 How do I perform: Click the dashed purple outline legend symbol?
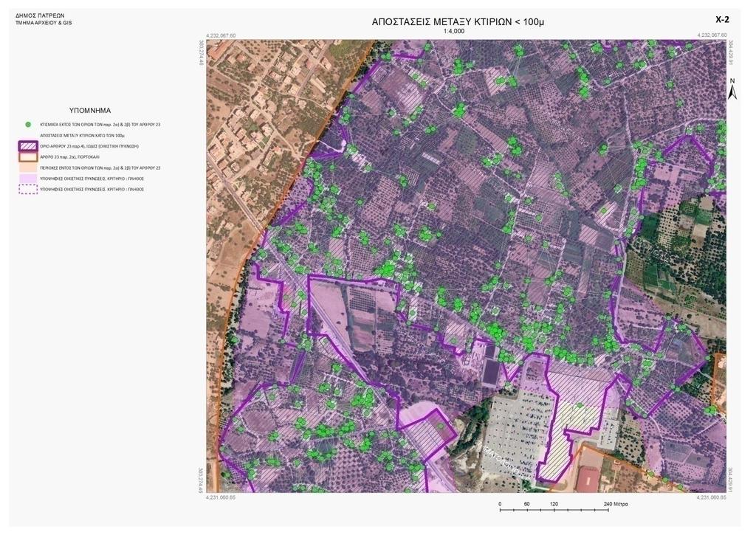(x=28, y=190)
